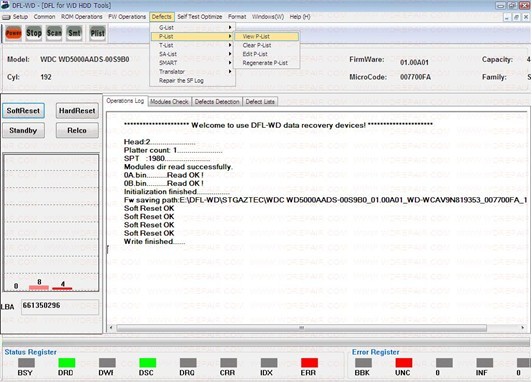Image resolution: width=532 pixels, height=382 pixels.
Task: Click the SoftReset button
Action: pyautogui.click(x=23, y=111)
